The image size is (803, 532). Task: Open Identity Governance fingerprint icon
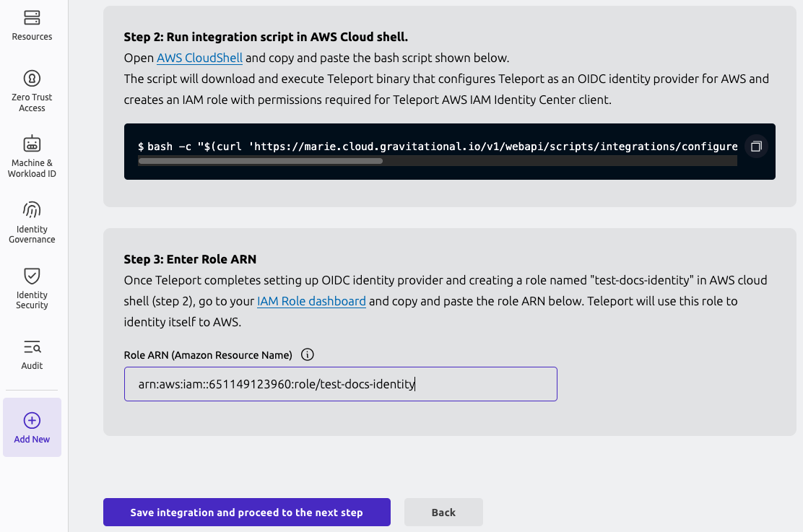click(31, 209)
